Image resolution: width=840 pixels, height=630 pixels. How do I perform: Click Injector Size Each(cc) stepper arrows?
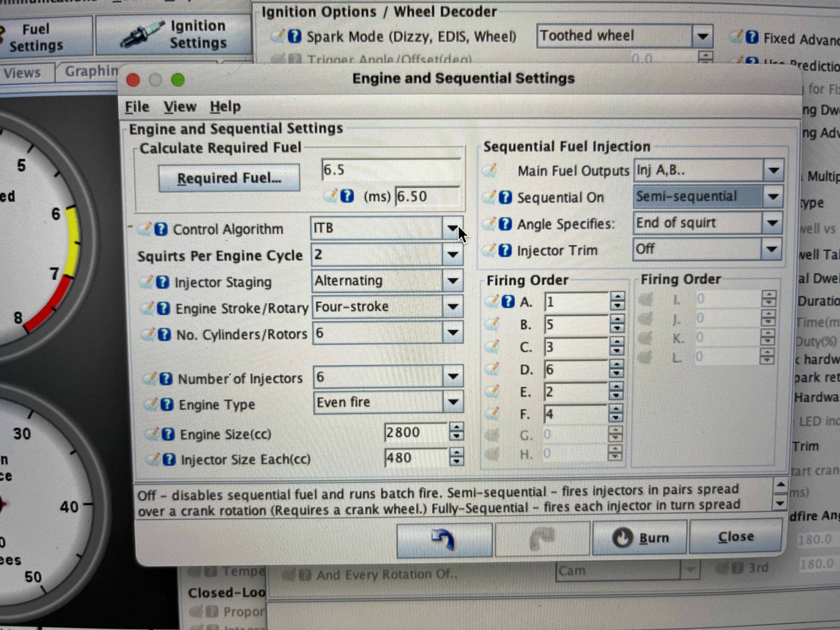[456, 457]
